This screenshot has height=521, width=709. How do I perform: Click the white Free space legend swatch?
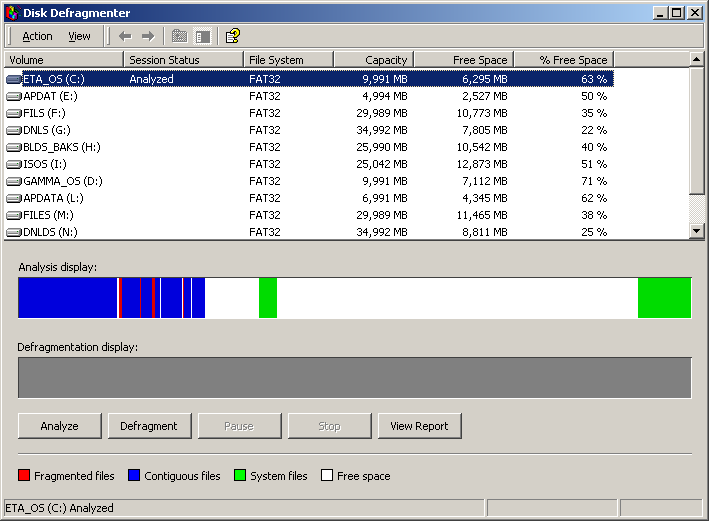coord(327,475)
